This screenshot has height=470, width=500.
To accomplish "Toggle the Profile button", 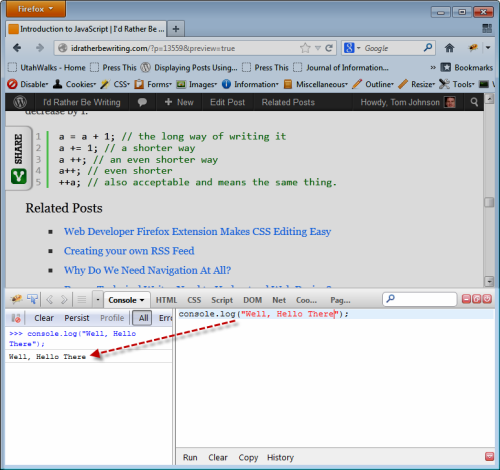I will (x=112, y=318).
